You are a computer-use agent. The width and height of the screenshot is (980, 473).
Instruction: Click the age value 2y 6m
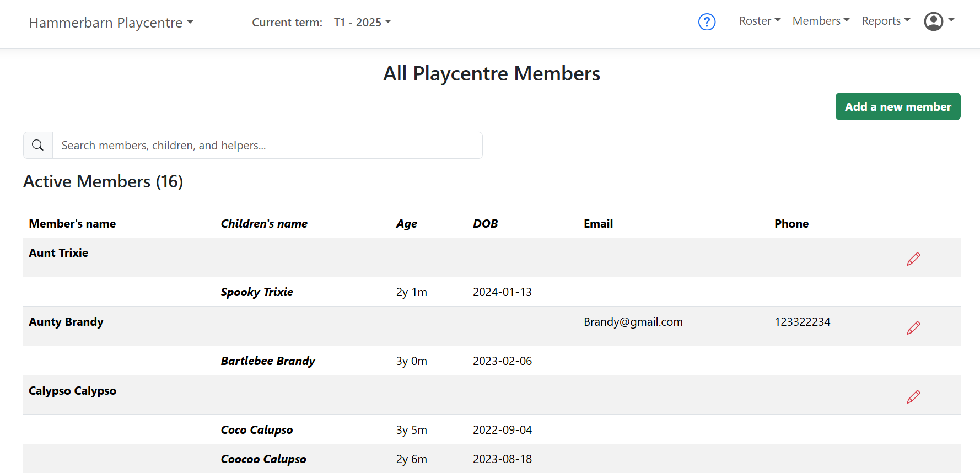click(x=412, y=459)
